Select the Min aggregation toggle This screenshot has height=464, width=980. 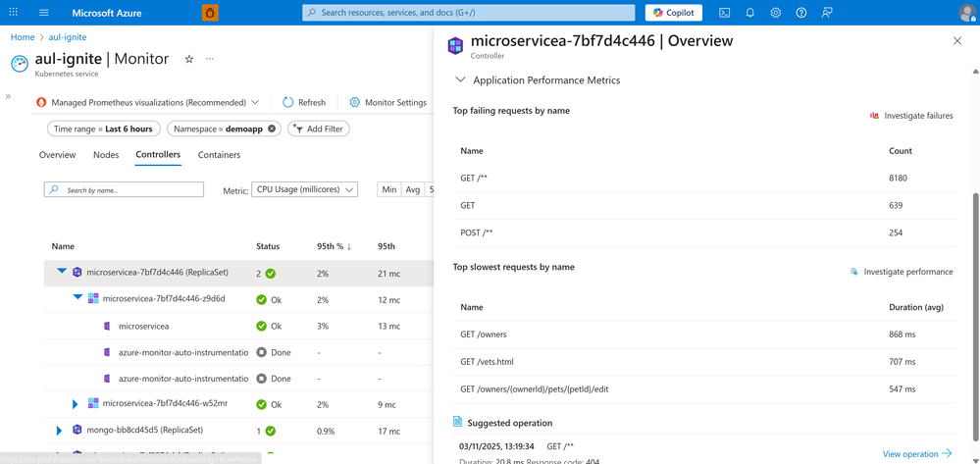388,189
